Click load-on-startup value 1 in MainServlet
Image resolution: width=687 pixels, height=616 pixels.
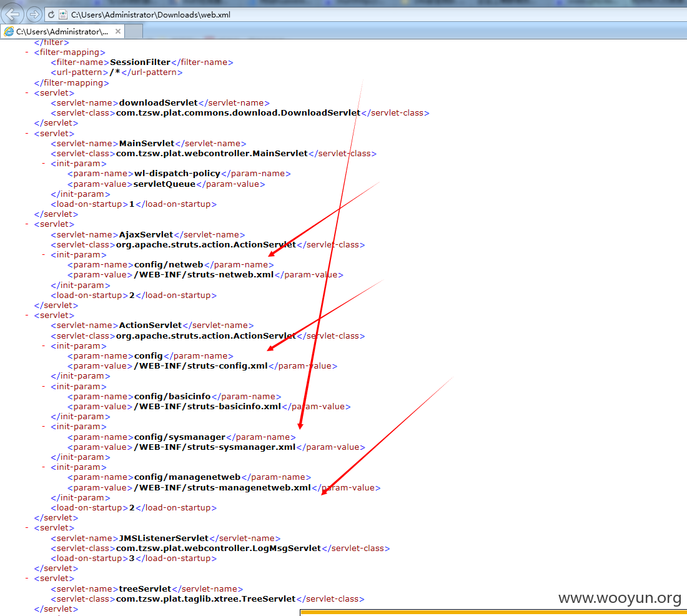[132, 204]
